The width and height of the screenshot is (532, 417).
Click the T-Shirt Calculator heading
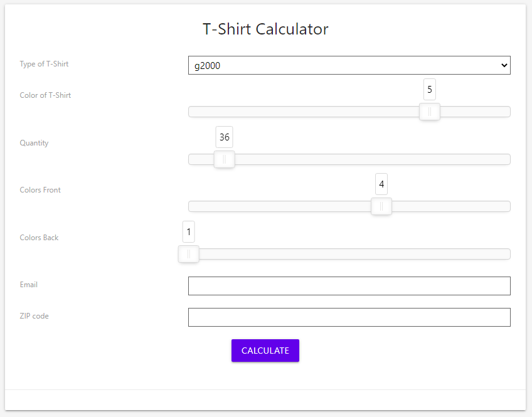[265, 29]
